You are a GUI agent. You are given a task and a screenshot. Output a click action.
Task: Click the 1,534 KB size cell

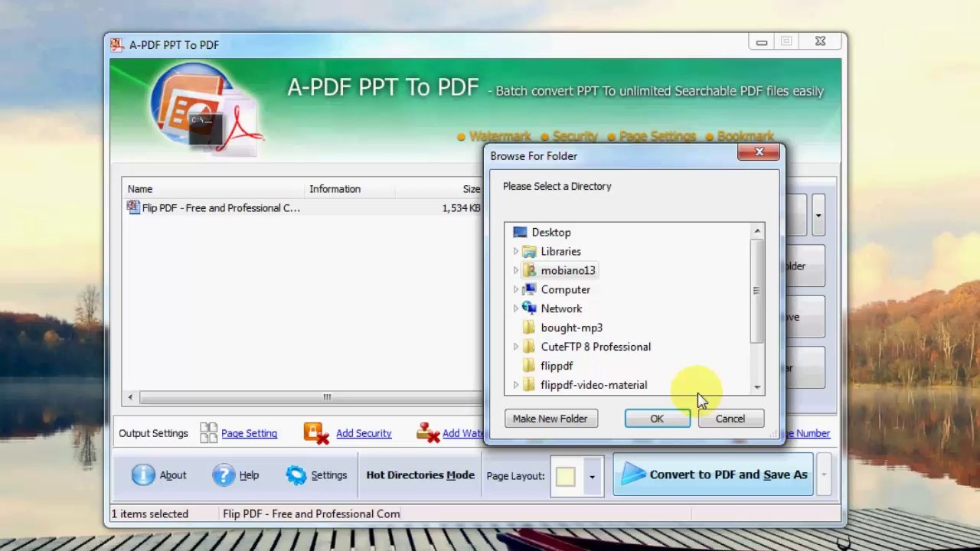pos(461,208)
